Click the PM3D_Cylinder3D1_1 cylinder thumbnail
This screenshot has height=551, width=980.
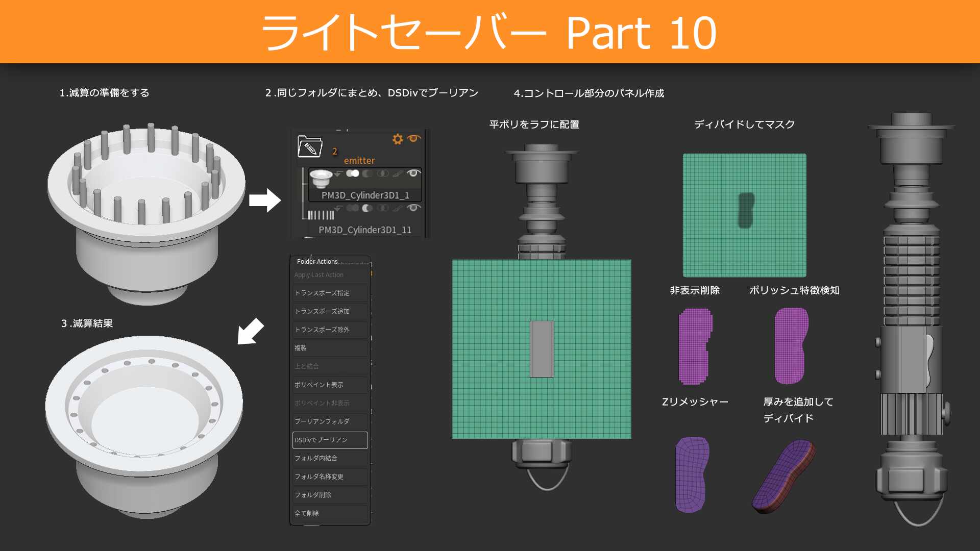point(321,179)
